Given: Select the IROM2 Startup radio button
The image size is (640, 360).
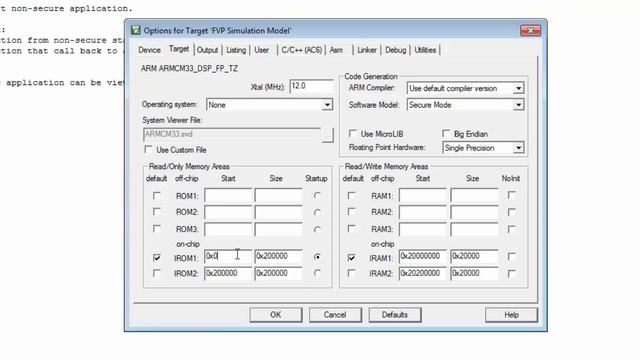Looking at the screenshot, I should pyautogui.click(x=317, y=273).
